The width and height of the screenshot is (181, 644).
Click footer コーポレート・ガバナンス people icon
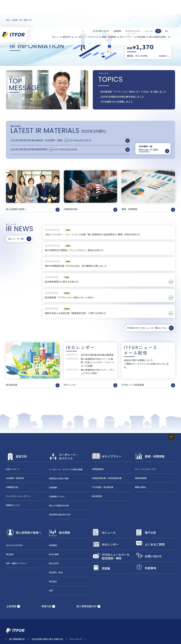coord(53,457)
